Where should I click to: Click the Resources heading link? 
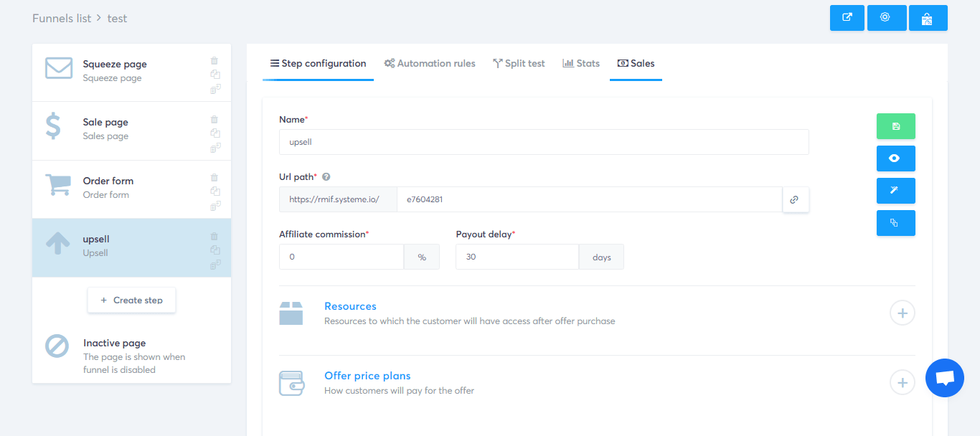(x=350, y=306)
